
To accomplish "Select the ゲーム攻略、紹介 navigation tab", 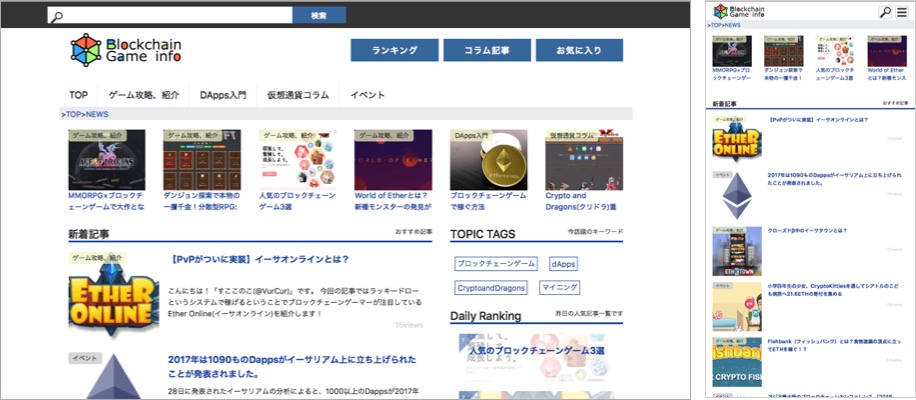I will pyautogui.click(x=144, y=95).
